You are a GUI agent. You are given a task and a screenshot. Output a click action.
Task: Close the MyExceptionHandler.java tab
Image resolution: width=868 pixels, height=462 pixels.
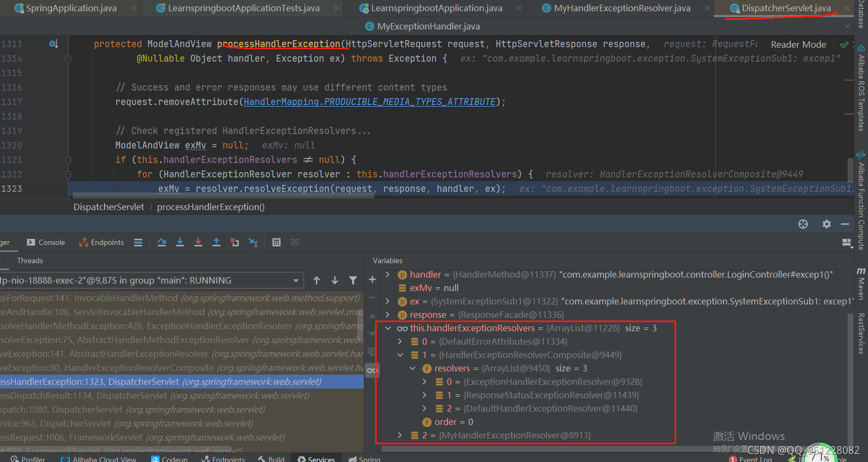pos(847,26)
